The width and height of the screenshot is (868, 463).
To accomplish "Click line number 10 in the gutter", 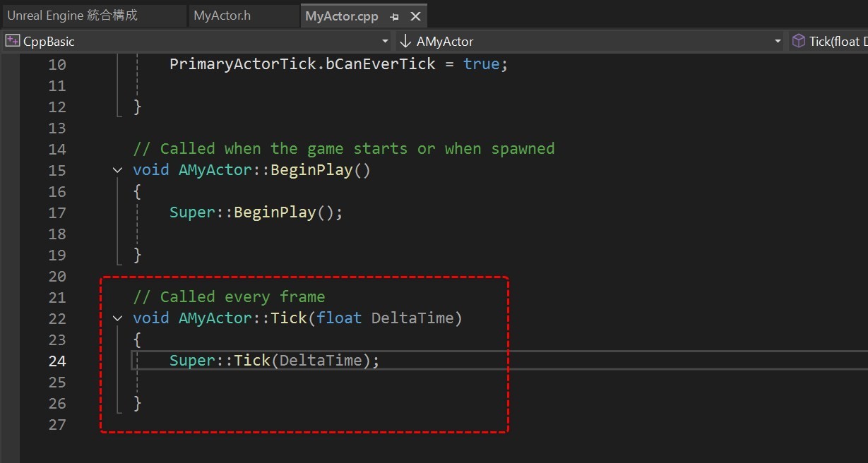I will coord(57,64).
